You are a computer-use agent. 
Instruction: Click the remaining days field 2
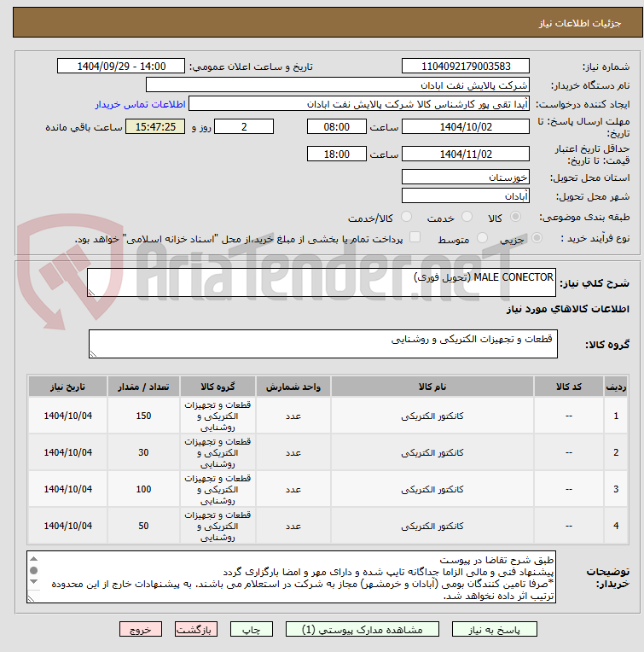click(244, 127)
